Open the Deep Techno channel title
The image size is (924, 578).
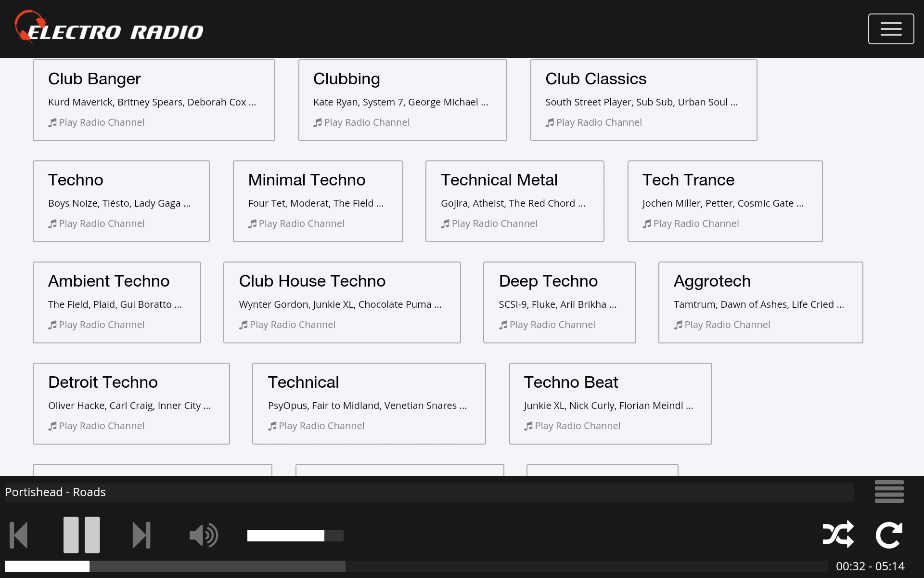click(x=548, y=281)
